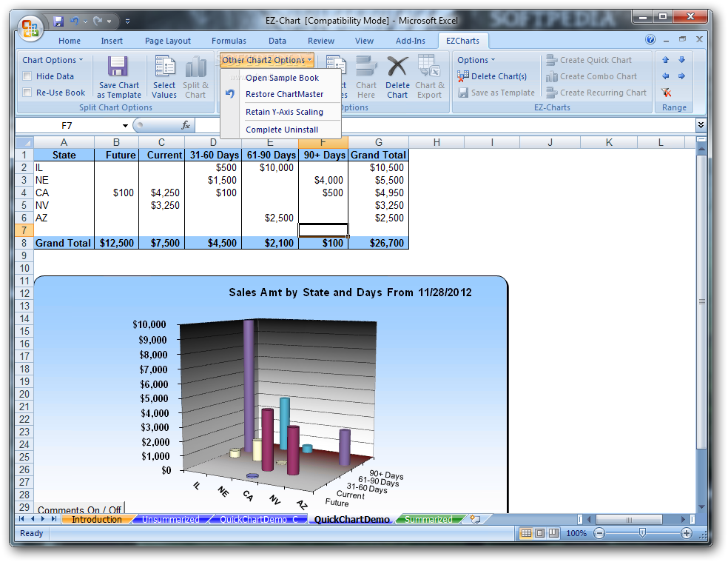Click the Name Box showing F7

pyautogui.click(x=67, y=126)
